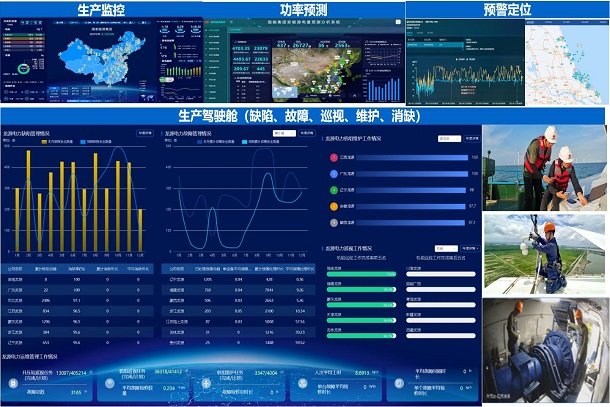The width and height of the screenshot is (610, 407).
Task: Click the 1296 cell in defect table
Action: click(46, 322)
